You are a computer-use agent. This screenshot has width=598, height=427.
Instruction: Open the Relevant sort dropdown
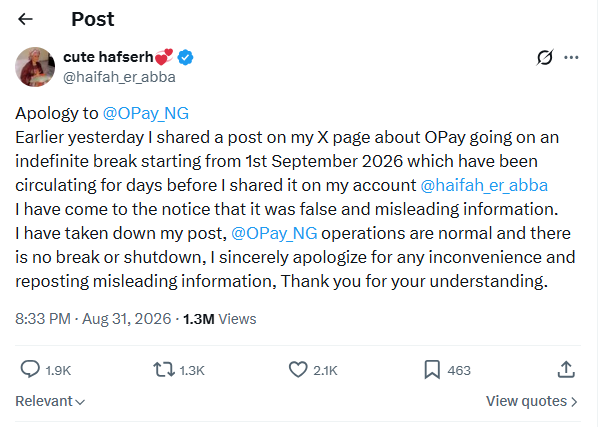[50, 401]
